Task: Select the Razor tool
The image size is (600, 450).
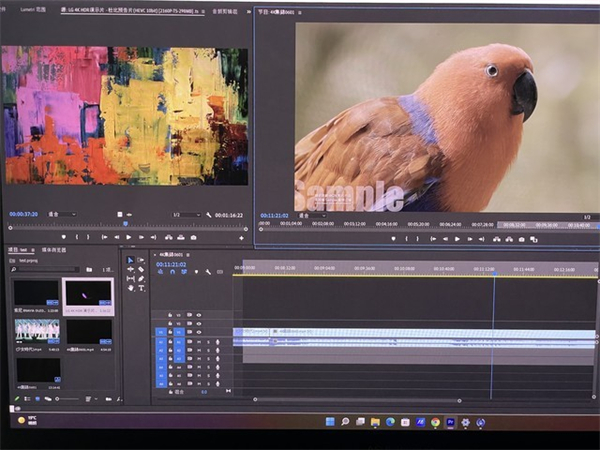Action: 141,269
